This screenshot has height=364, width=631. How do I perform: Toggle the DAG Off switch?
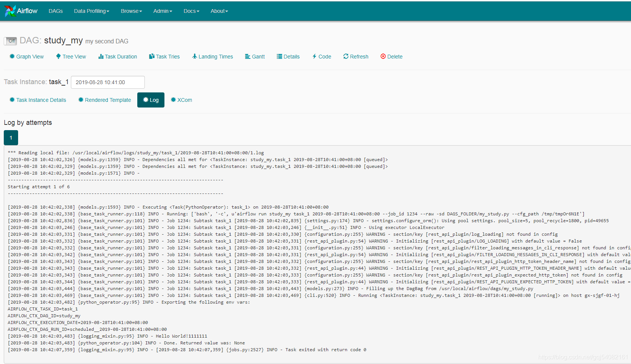[x=11, y=41]
